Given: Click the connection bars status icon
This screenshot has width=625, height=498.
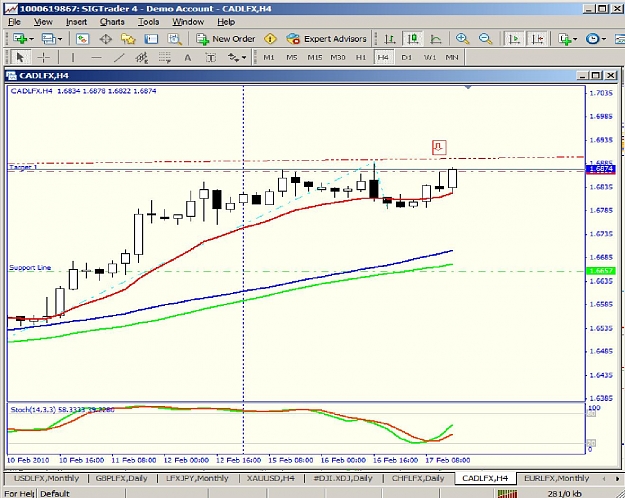Looking at the screenshot, I should 507,494.
